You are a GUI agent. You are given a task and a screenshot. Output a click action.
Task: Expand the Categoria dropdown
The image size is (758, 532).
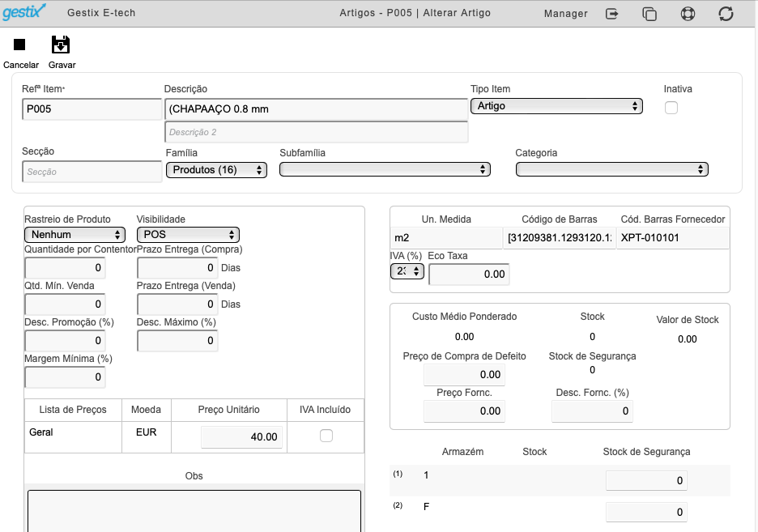(x=612, y=169)
